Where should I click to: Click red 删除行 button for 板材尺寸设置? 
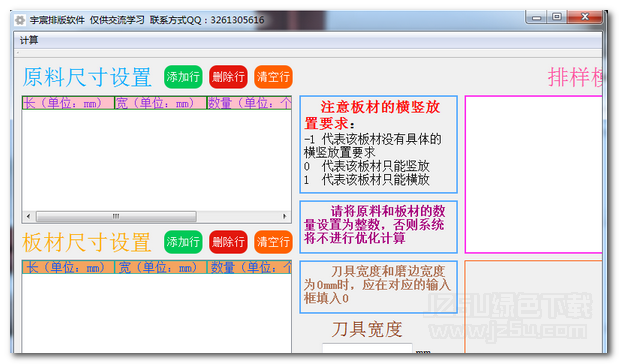tap(228, 242)
